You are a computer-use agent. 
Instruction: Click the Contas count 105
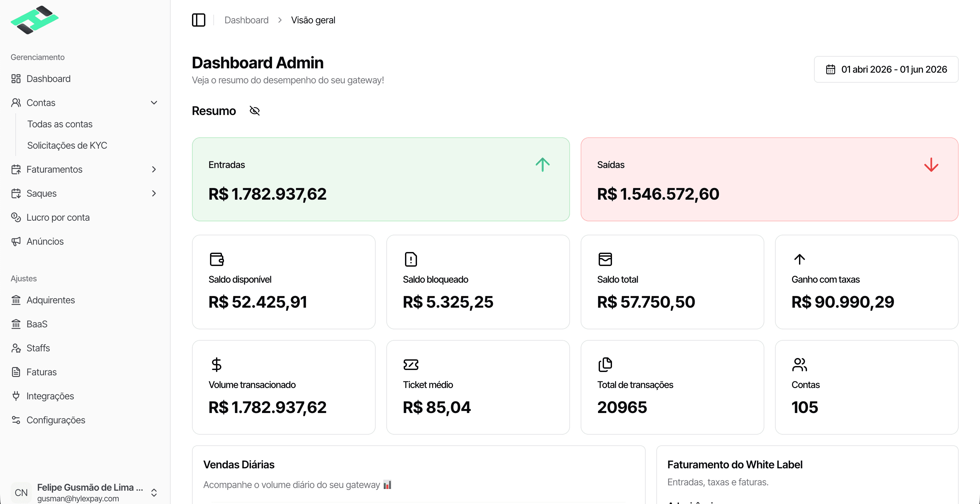pyautogui.click(x=805, y=407)
